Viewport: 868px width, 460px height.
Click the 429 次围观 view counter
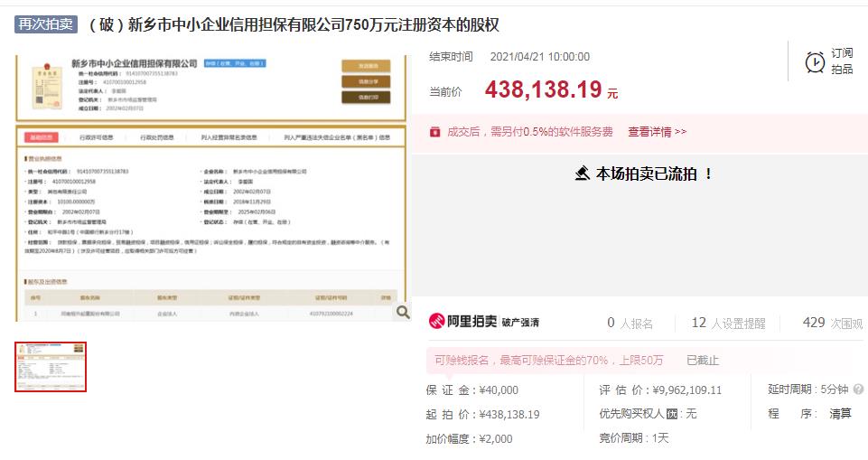tap(832, 323)
